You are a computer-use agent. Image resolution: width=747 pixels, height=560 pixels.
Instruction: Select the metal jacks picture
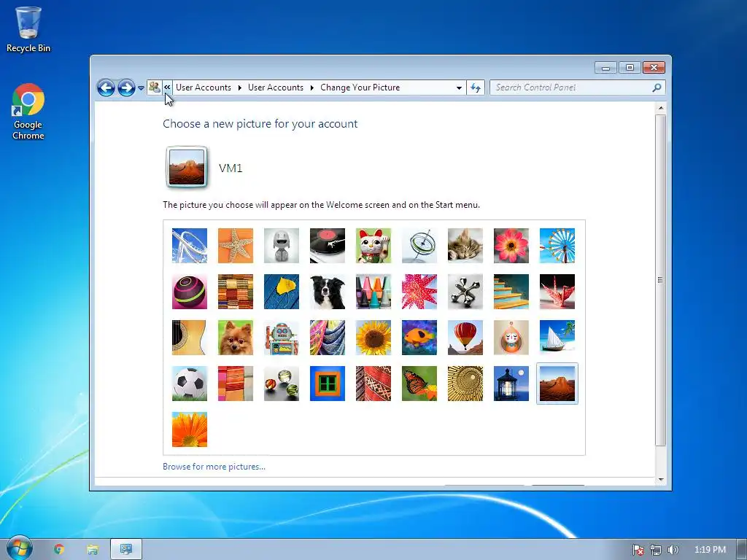[465, 292]
